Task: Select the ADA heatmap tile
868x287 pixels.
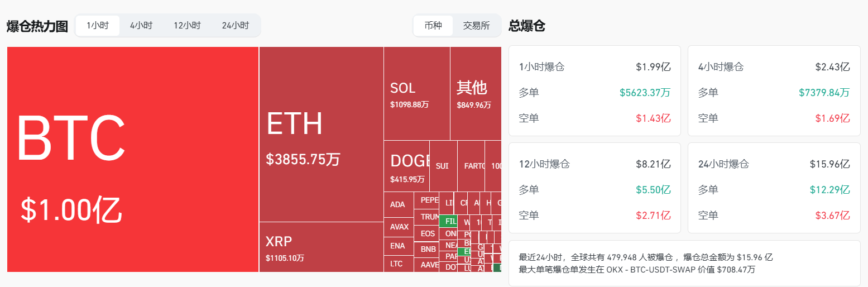Action: tap(398, 204)
